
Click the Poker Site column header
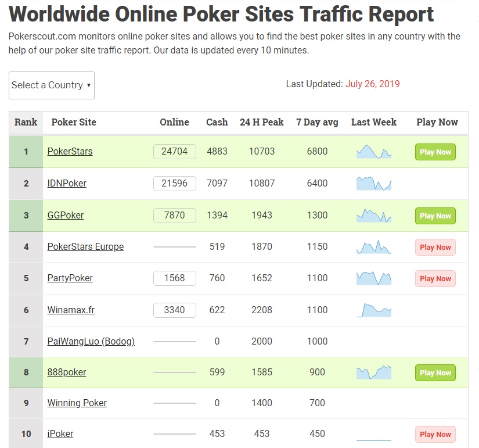coord(74,123)
